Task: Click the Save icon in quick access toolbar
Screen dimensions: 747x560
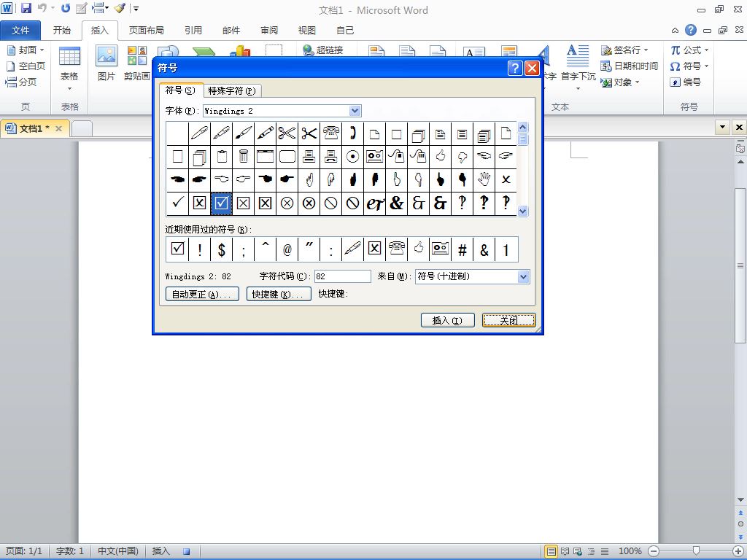Action: [26, 8]
